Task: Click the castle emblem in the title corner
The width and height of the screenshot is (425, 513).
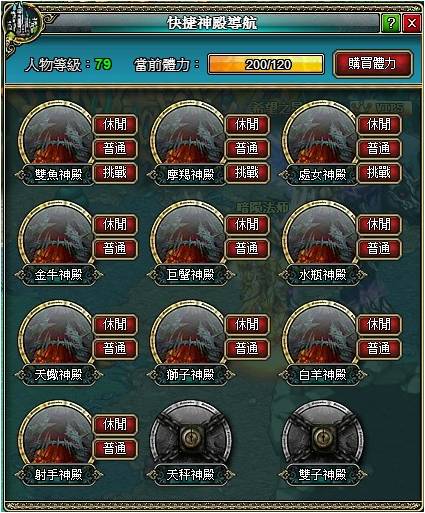Action: point(22,23)
